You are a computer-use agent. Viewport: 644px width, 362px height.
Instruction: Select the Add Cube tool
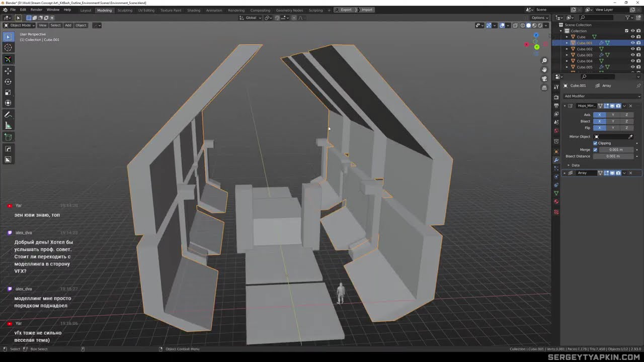coord(8,137)
